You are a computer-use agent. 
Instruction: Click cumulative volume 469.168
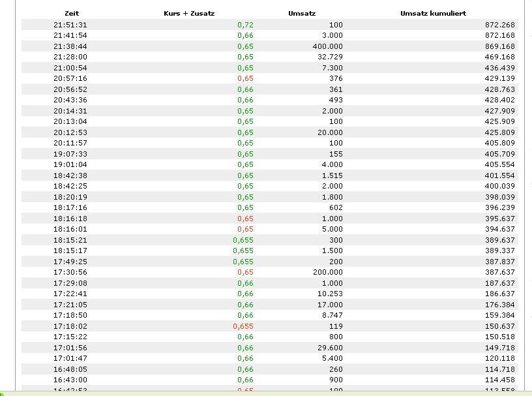[500, 57]
